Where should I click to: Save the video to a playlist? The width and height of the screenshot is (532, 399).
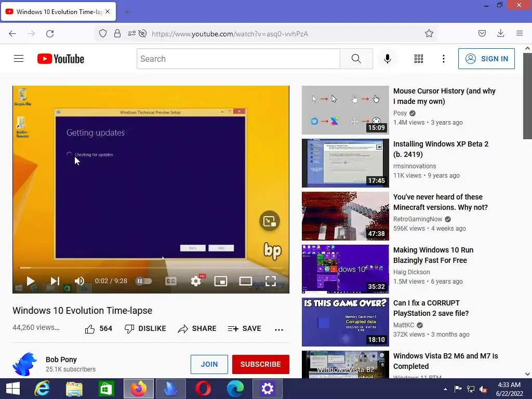[245, 328]
